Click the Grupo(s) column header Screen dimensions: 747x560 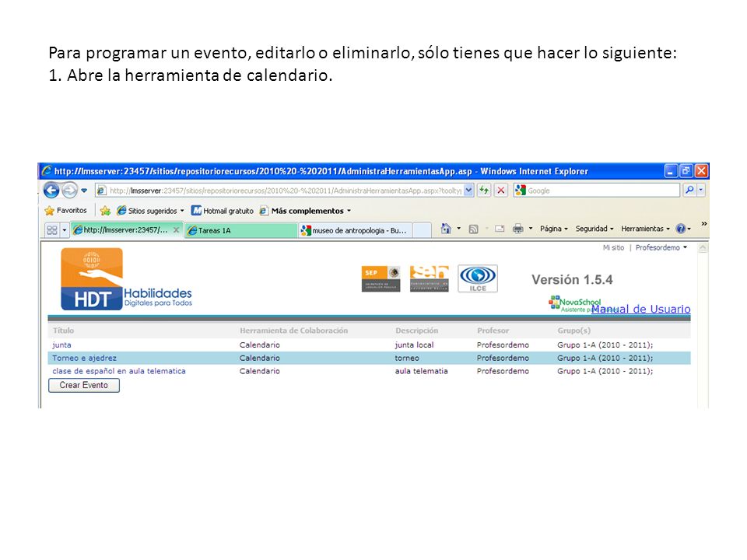coord(573,331)
